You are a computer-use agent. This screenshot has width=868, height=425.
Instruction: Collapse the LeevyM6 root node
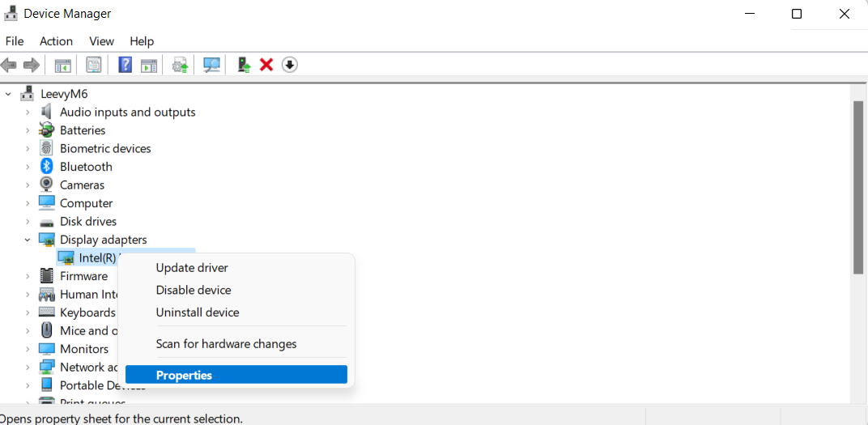[x=8, y=94]
